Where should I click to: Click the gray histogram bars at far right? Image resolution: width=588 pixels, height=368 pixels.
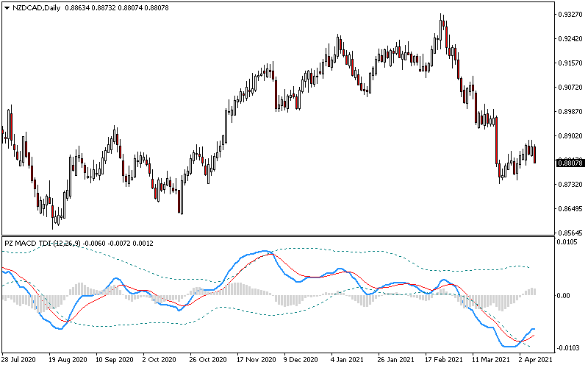click(532, 291)
